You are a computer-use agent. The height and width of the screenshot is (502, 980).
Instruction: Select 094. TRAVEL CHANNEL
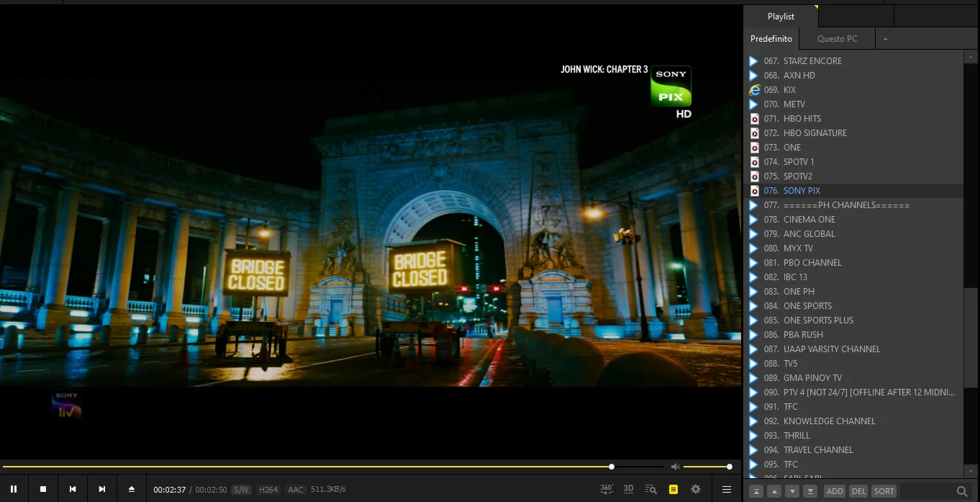[853, 450]
